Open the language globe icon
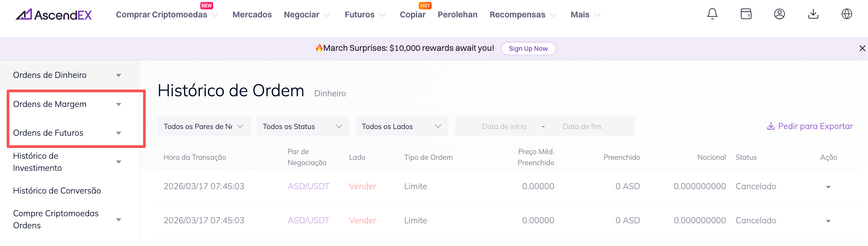868x246 pixels. [x=846, y=14]
